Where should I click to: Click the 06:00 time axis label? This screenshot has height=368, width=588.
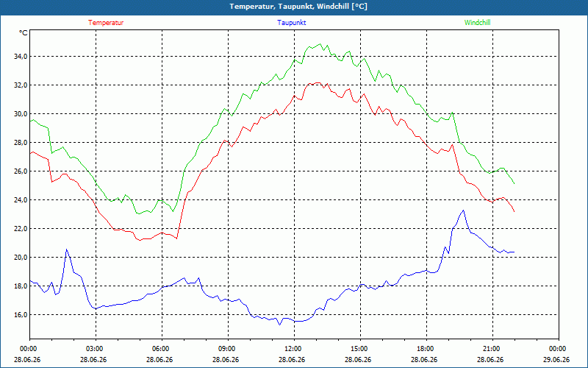coord(162,349)
